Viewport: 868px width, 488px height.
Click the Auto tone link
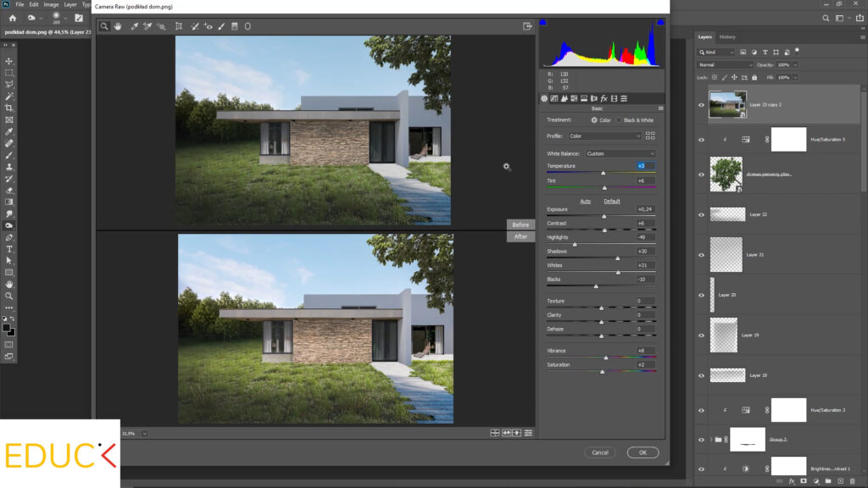[585, 202]
